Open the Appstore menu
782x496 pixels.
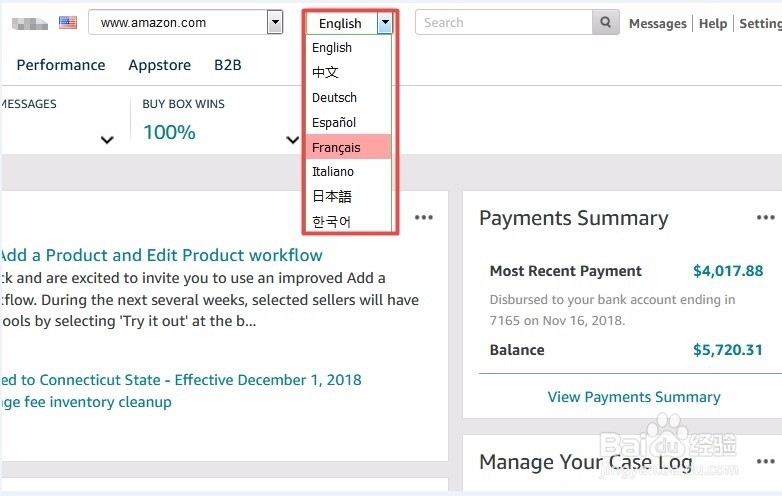160,65
